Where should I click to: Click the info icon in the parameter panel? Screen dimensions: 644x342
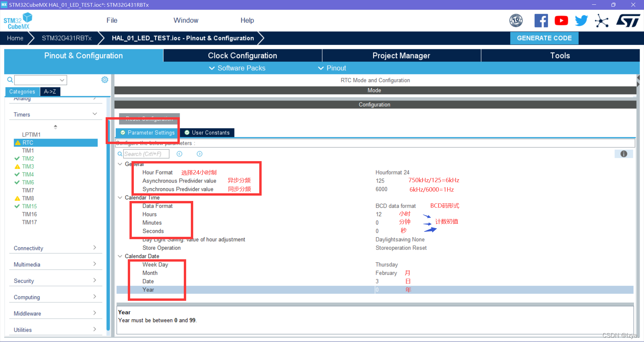pyautogui.click(x=624, y=154)
